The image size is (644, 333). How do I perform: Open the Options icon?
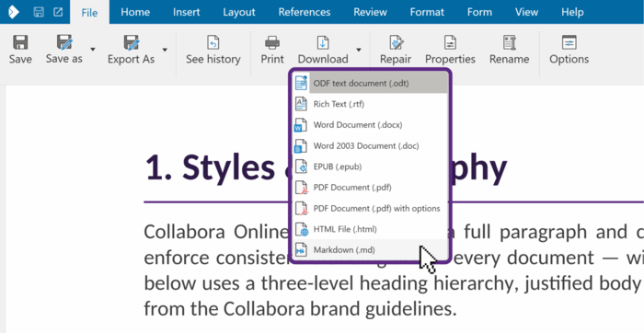click(569, 42)
